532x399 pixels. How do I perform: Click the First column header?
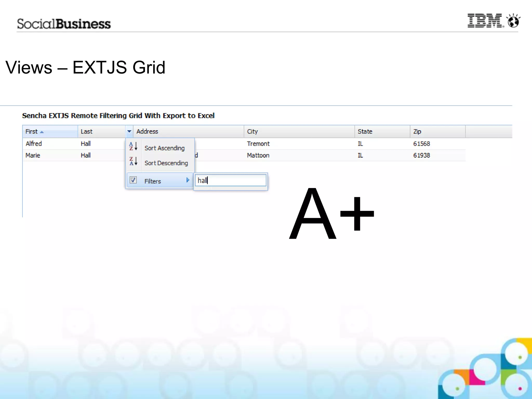[50, 131]
